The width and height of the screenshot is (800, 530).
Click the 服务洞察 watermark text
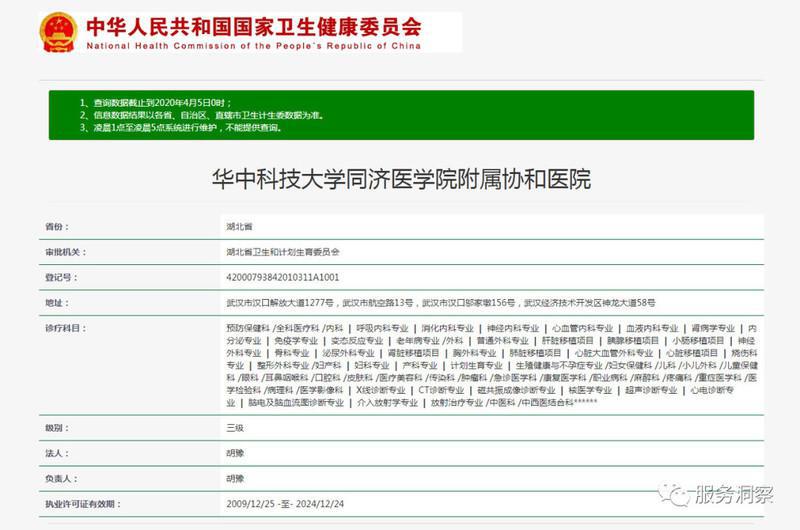tap(733, 495)
